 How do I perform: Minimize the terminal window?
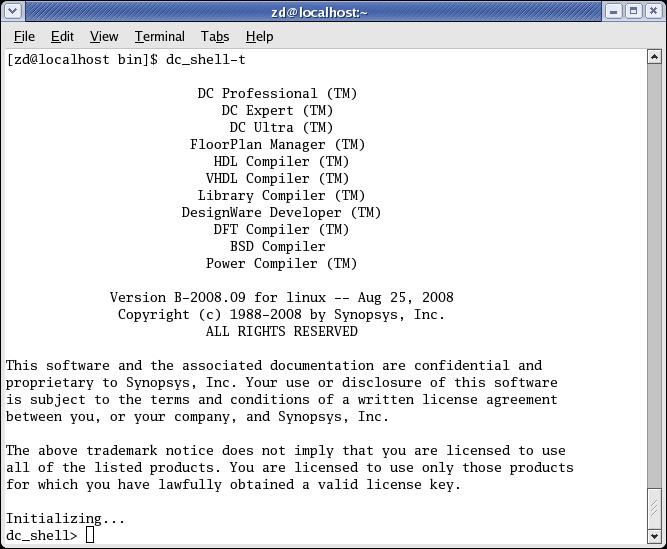(613, 11)
